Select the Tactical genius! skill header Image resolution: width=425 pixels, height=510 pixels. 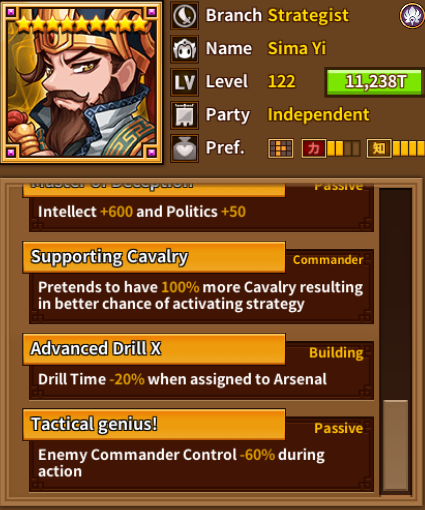pyautogui.click(x=154, y=424)
